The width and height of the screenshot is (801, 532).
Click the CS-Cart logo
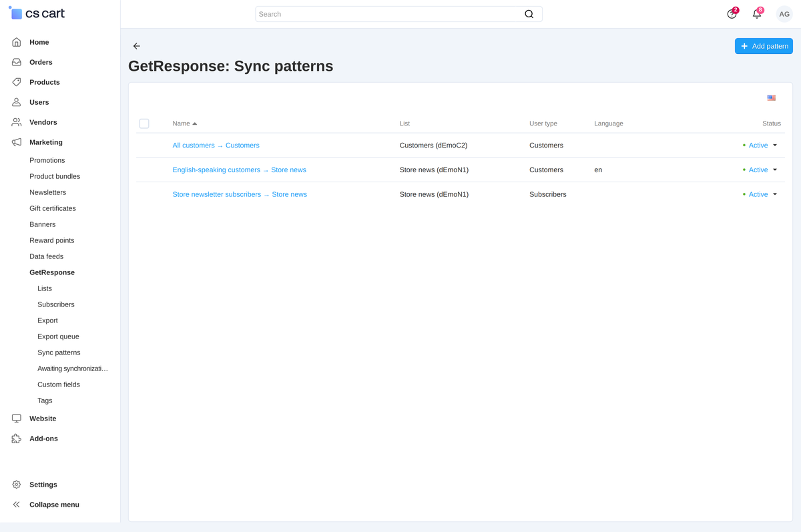tap(37, 13)
